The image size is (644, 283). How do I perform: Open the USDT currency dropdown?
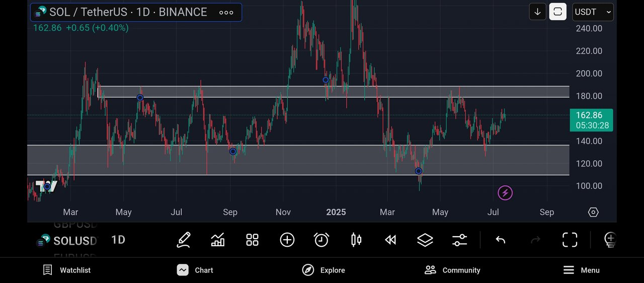click(593, 12)
